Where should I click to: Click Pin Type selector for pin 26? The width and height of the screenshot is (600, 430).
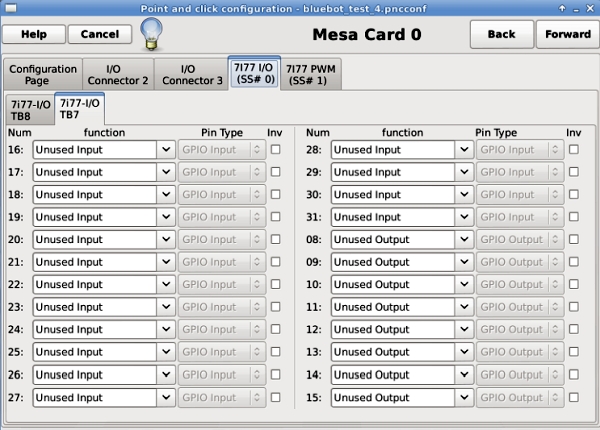click(222, 375)
